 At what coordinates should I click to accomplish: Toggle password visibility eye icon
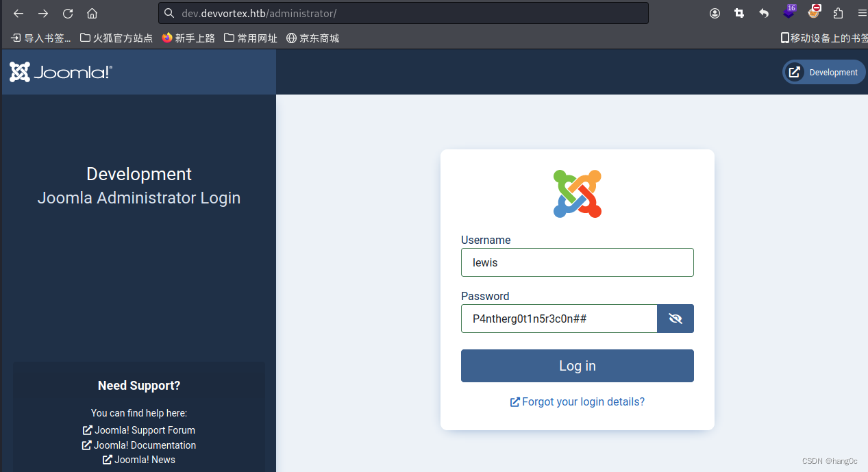[x=675, y=319]
